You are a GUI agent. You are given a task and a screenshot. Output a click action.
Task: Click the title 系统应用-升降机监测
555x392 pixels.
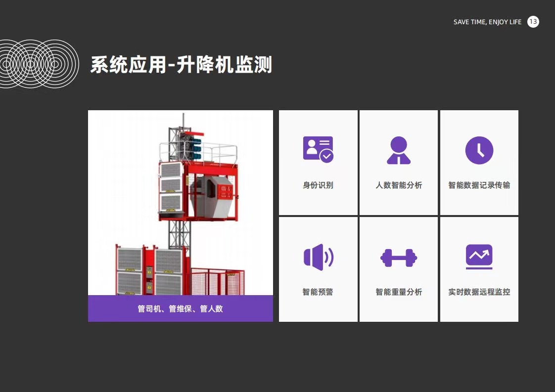[181, 65]
